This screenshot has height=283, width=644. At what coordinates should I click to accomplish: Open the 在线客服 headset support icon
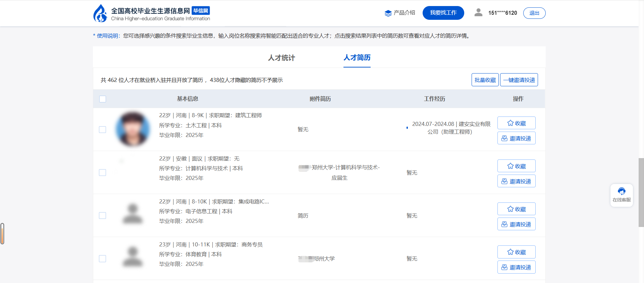622,191
